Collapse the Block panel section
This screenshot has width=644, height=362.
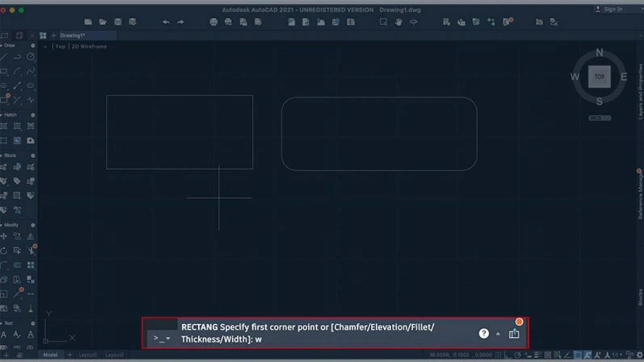[1, 156]
